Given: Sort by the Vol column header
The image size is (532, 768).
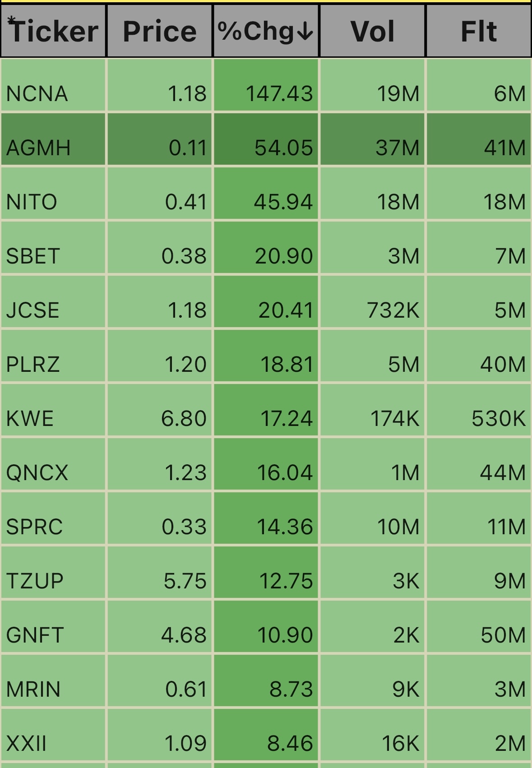Looking at the screenshot, I should pos(372,31).
